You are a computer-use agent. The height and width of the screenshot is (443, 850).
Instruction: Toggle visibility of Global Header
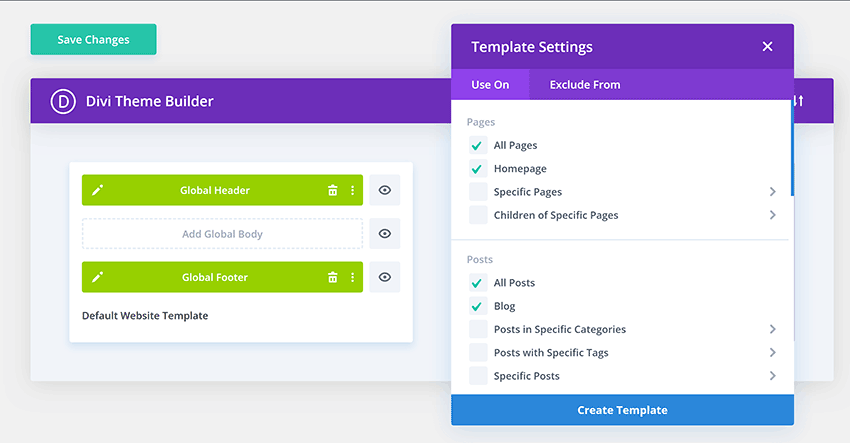(x=385, y=190)
